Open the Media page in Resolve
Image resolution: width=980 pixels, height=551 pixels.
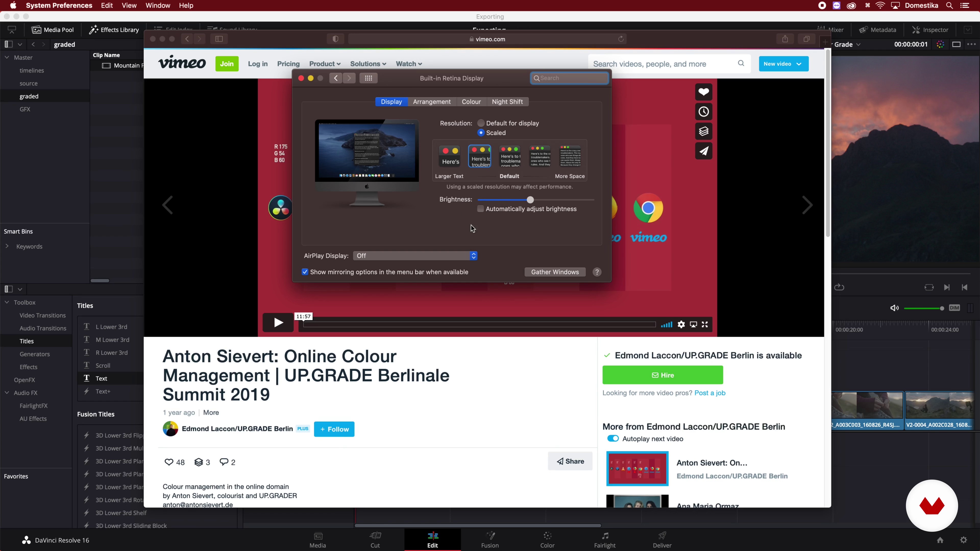[318, 540]
